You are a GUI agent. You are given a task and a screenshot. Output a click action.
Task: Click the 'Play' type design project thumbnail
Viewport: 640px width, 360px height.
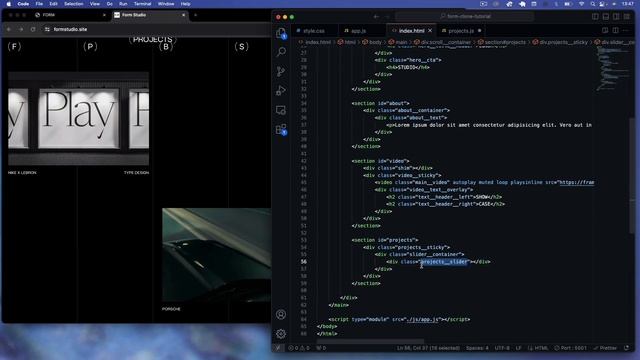coord(78,119)
